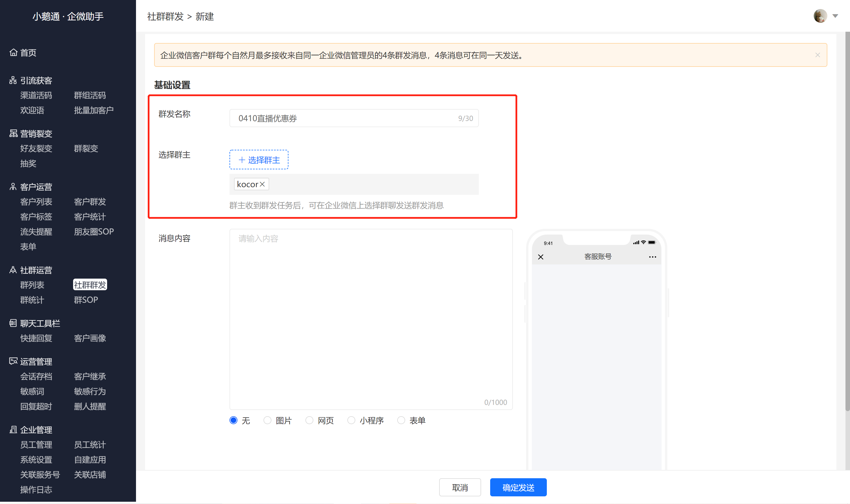The height and width of the screenshot is (504, 850).
Task: Click the 客户运营 person icon
Action: tap(13, 187)
